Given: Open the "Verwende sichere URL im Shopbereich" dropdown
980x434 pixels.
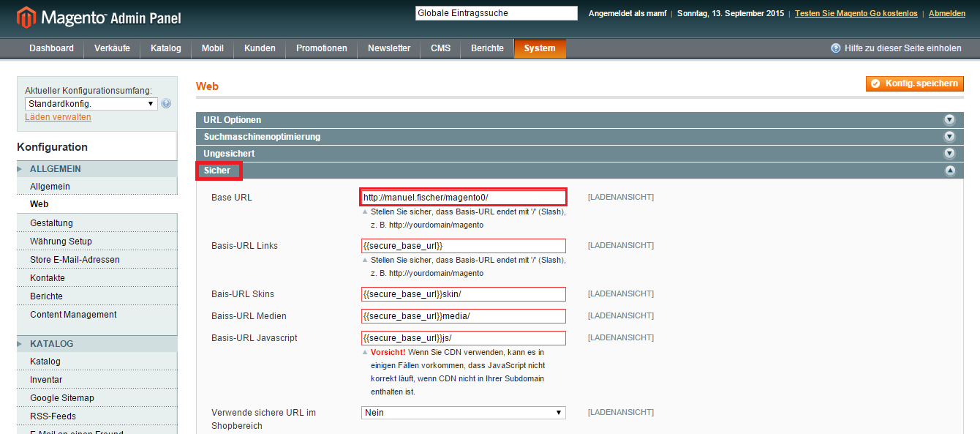Looking at the screenshot, I should click(463, 412).
